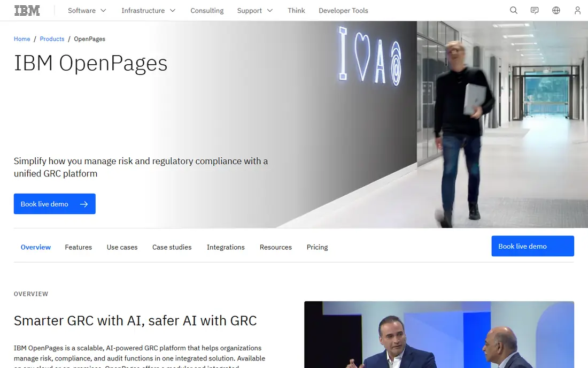Click the IBM OpenPages page title

coord(91,63)
